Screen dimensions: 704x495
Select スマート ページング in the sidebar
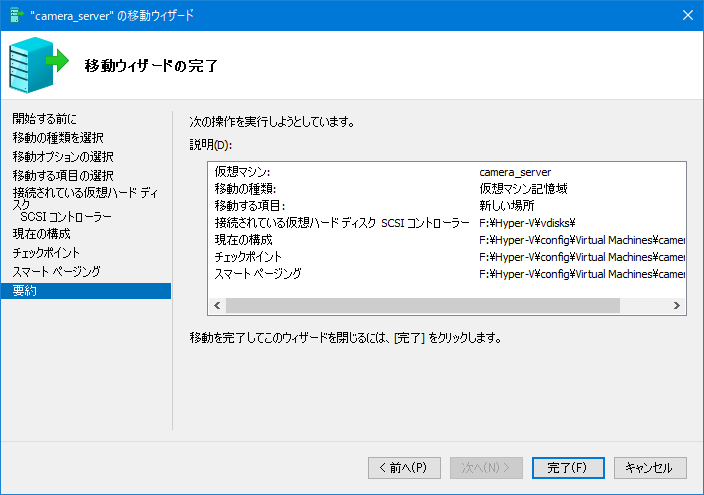pos(56,271)
